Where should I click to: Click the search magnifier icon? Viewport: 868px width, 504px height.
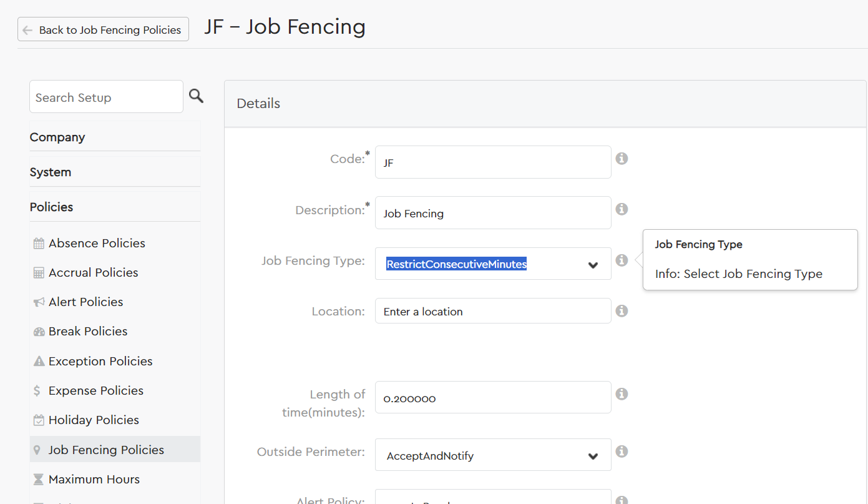[x=196, y=96]
